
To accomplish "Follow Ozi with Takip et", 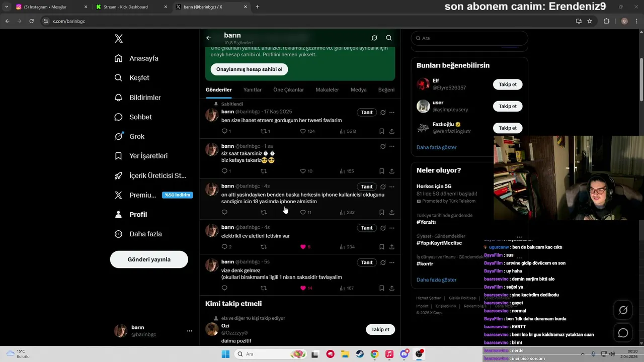I will coord(380,329).
